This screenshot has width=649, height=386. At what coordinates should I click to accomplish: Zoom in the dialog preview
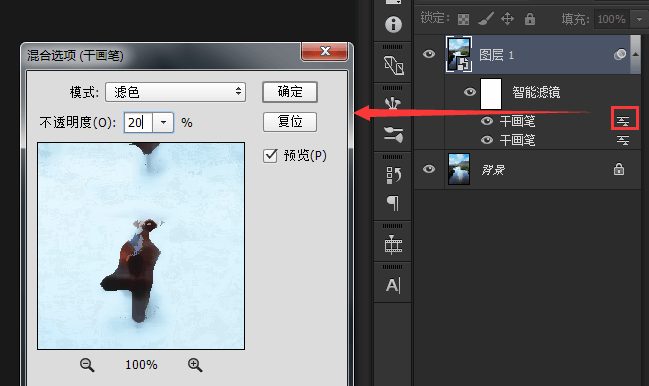195,365
